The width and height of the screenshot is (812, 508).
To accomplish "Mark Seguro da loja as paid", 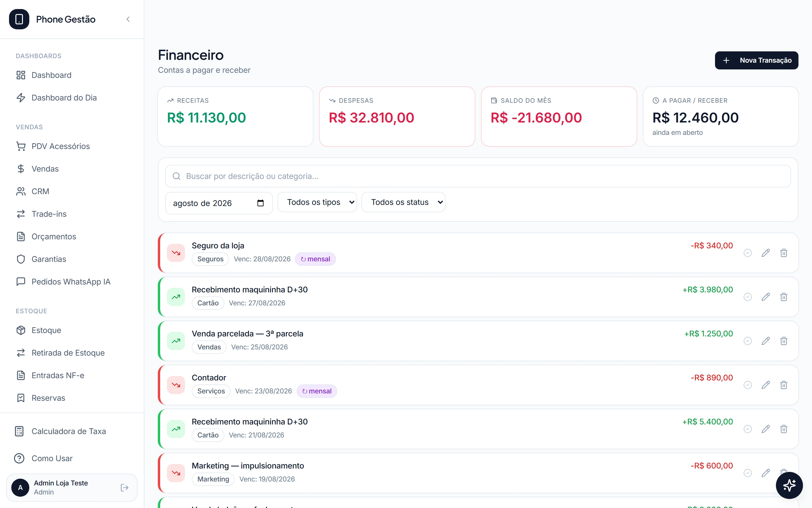I will [748, 253].
